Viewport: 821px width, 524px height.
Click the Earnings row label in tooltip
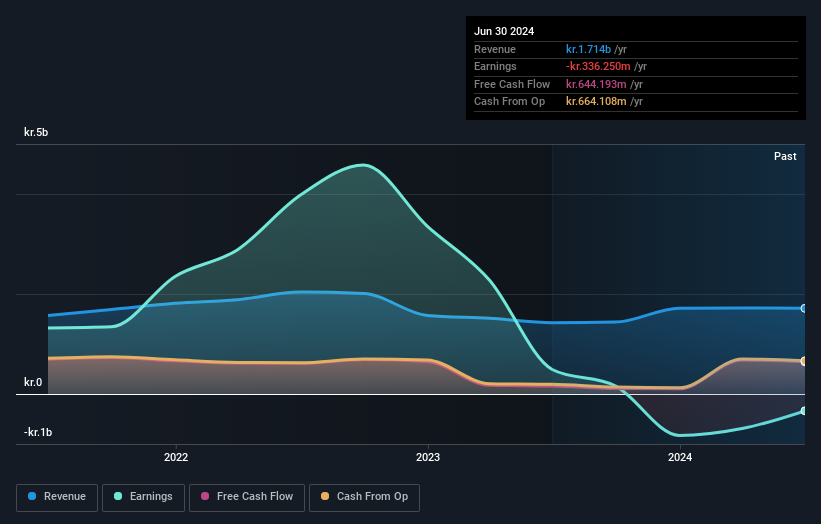[x=495, y=66]
